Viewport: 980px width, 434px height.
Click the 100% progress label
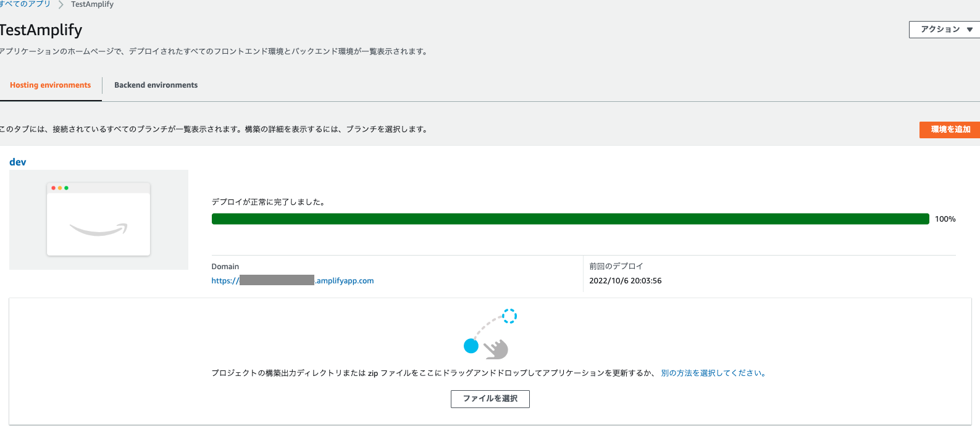click(x=945, y=219)
